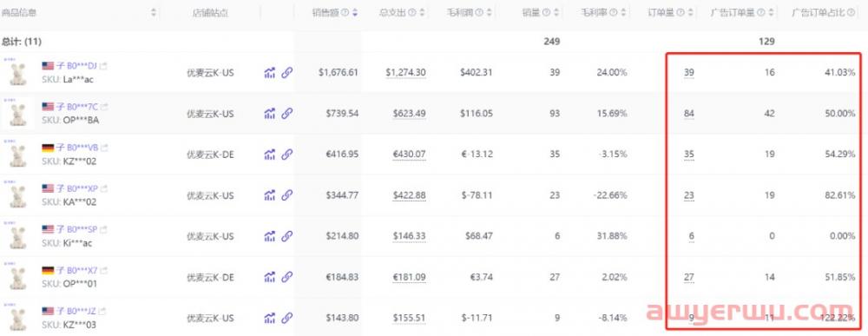
Task: Select sales amount cell $1,676.61
Action: point(339,73)
